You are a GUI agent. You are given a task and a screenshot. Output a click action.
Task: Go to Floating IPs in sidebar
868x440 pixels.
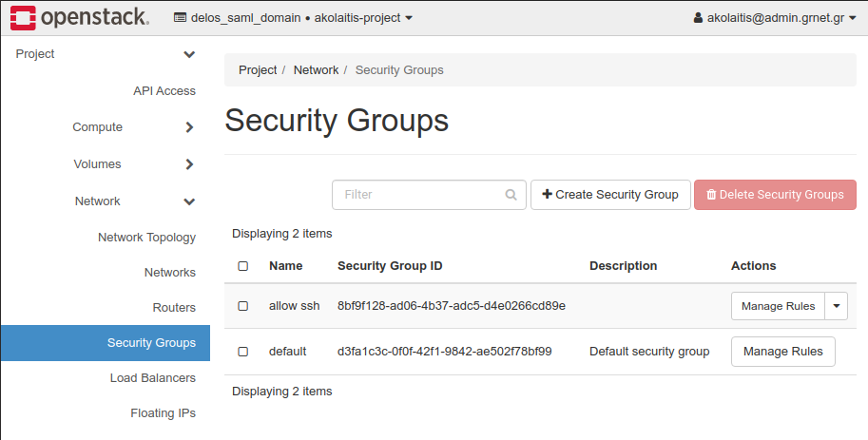click(163, 413)
